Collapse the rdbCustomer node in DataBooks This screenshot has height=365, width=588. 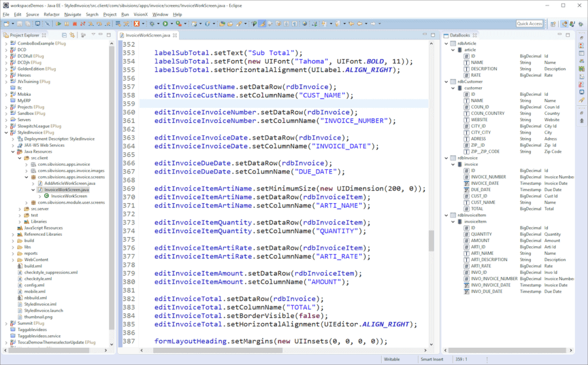click(x=446, y=81)
